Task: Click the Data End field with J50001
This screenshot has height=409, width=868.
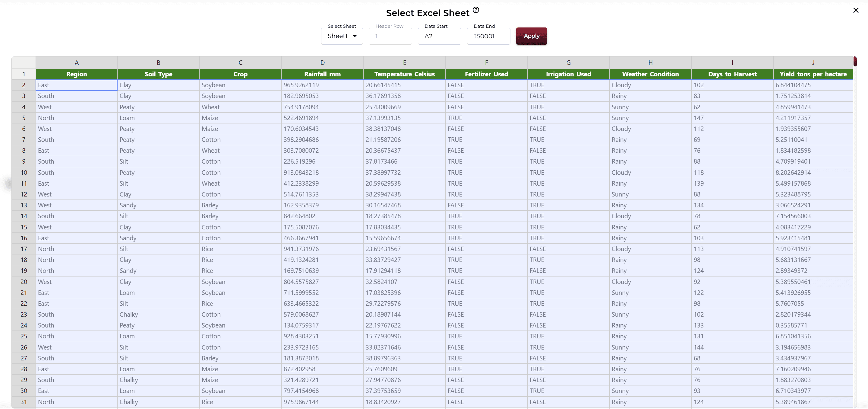Action: pyautogui.click(x=489, y=36)
